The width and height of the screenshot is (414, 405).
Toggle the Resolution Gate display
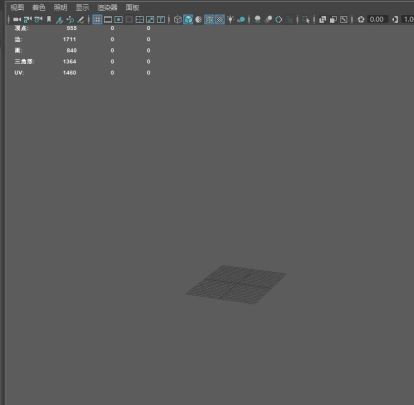pos(118,20)
